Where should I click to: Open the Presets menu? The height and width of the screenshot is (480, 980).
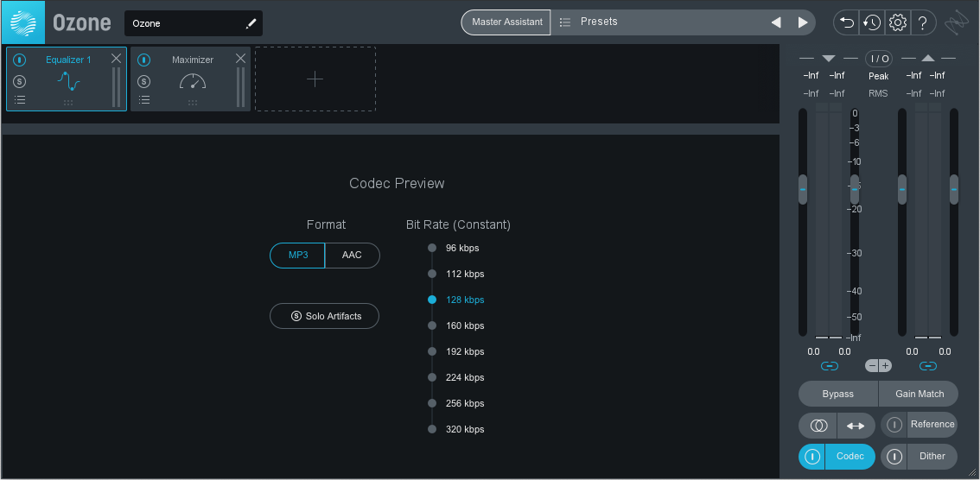point(599,22)
